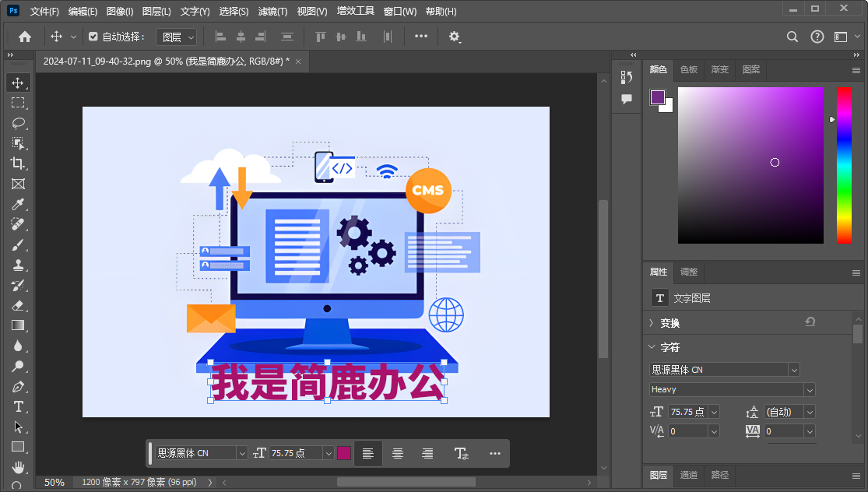Click the magenta text color swatch

(344, 453)
